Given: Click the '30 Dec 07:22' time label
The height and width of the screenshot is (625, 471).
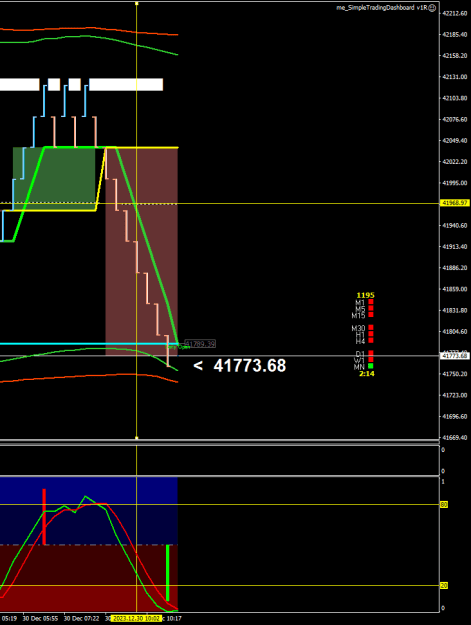Looking at the screenshot, I should [x=81, y=619].
